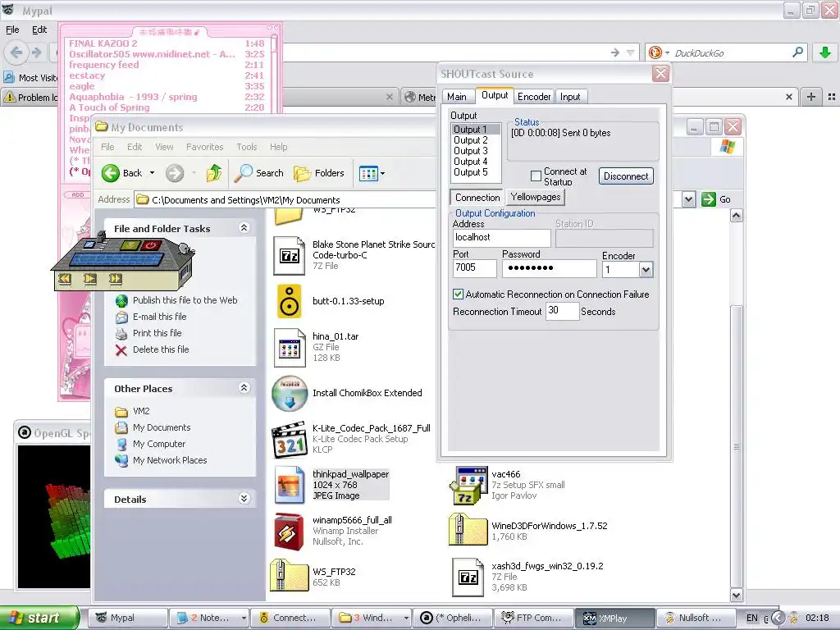
Task: Play 'frequency feed' in pink playlist
Action: (x=166, y=65)
